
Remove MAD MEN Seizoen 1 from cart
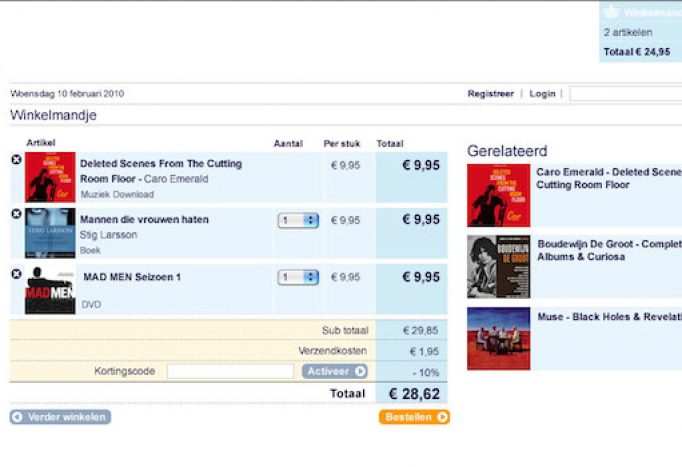click(16, 274)
